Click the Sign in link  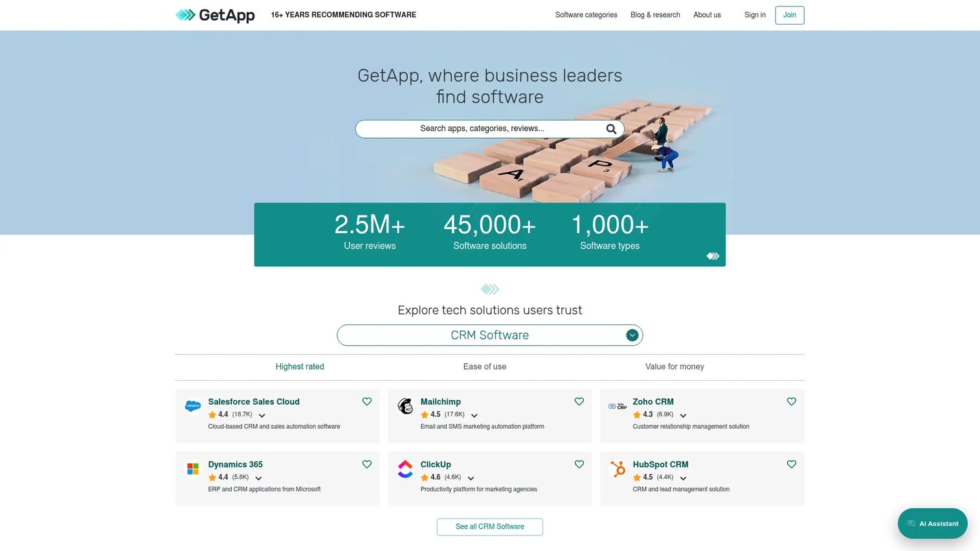tap(755, 15)
